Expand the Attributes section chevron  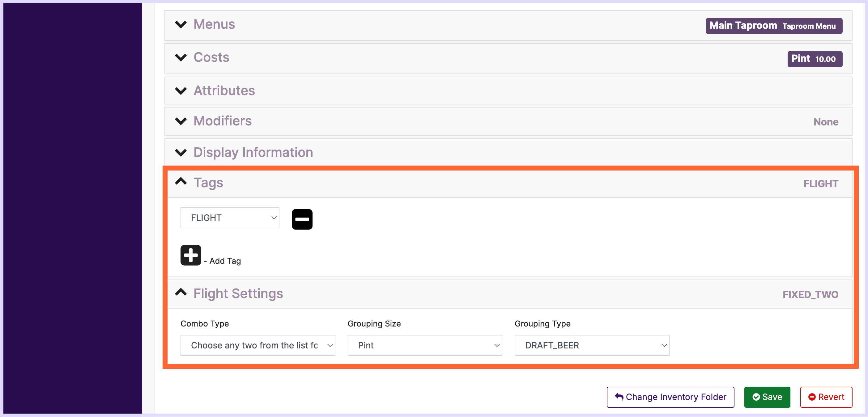click(x=181, y=91)
